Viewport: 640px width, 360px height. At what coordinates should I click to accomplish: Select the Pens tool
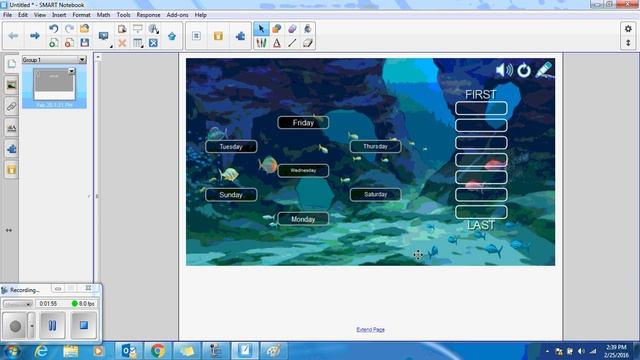(261, 43)
